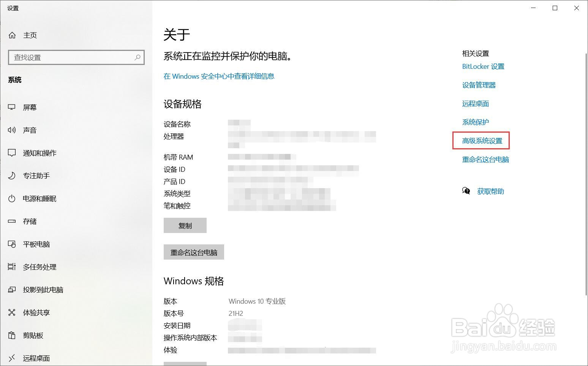This screenshot has width=588, height=366.
Task: Select the remote desktop (远程桌面) sidebar icon
Action: (12, 358)
